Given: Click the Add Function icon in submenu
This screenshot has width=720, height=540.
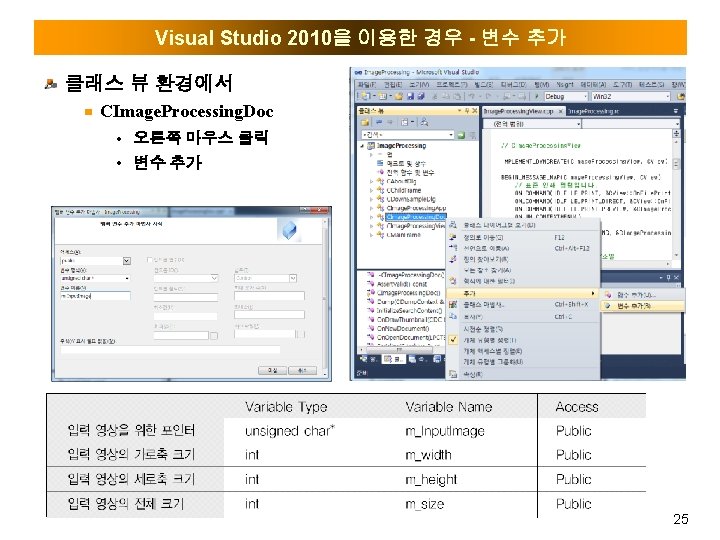Looking at the screenshot, I should (608, 295).
